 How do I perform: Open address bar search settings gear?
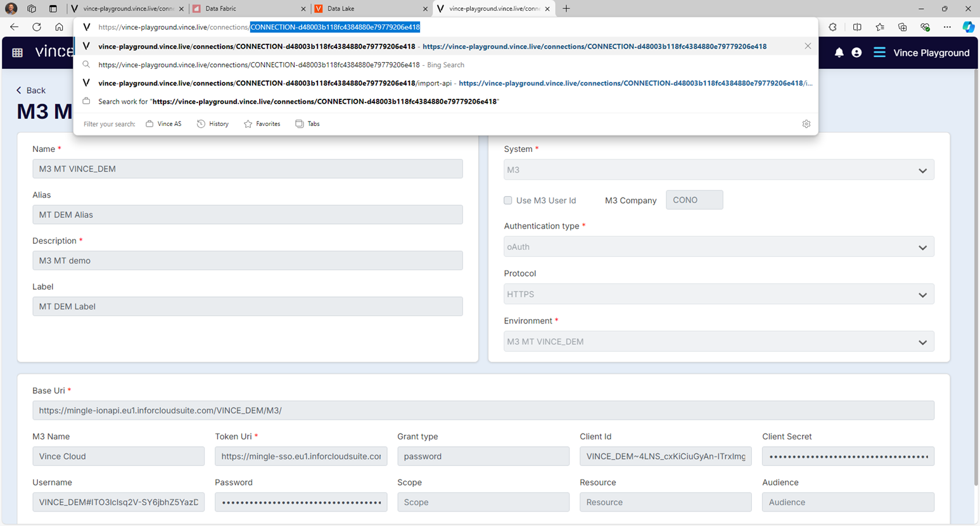(806, 124)
